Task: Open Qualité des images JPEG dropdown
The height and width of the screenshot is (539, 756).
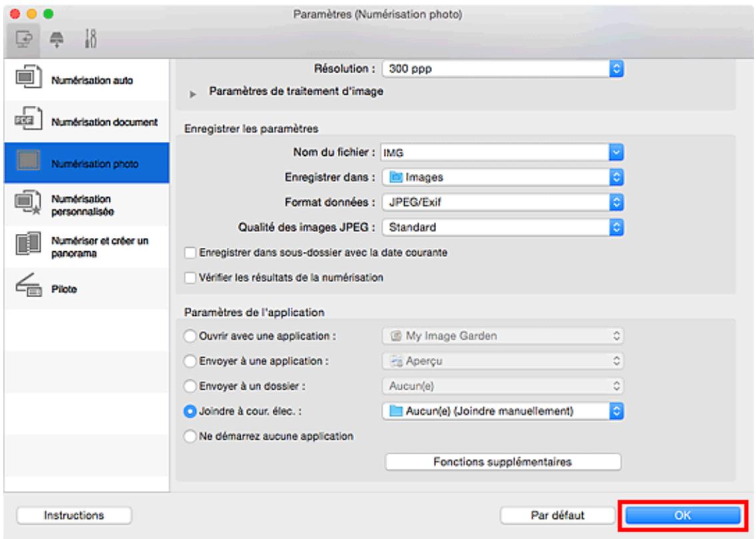Action: click(x=503, y=227)
